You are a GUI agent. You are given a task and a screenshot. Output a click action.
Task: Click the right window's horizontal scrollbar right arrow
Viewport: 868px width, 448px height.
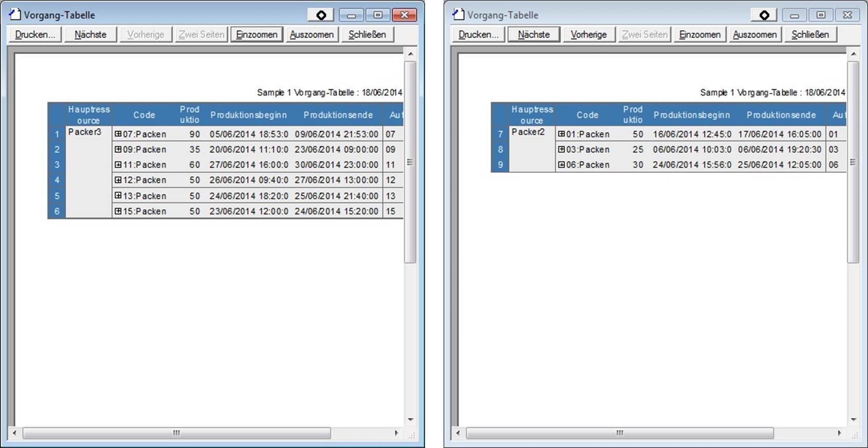pyautogui.click(x=839, y=433)
